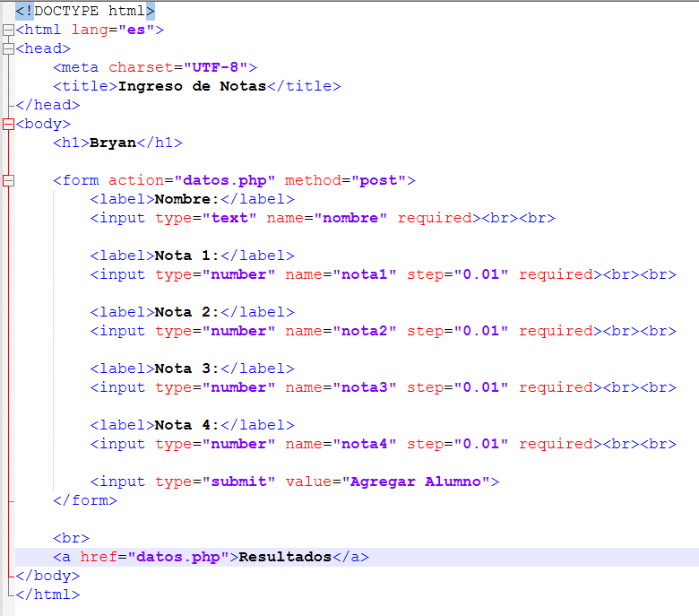Click the Resultados anchor text
699x616 pixels.
[285, 557]
